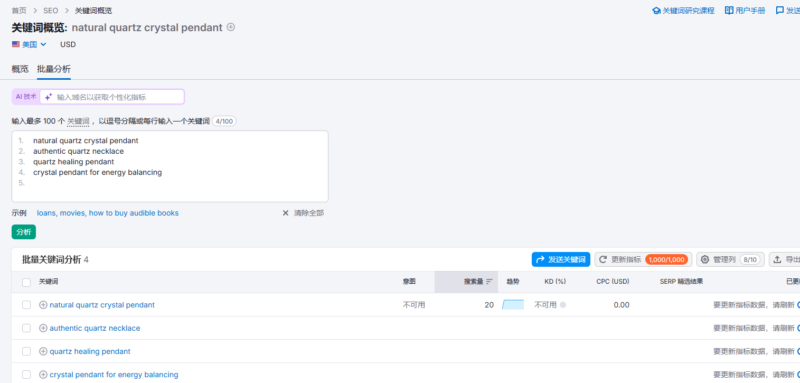Click the 关键词 dotted help term
Image resolution: width=800 pixels, height=383 pixels.
click(78, 121)
